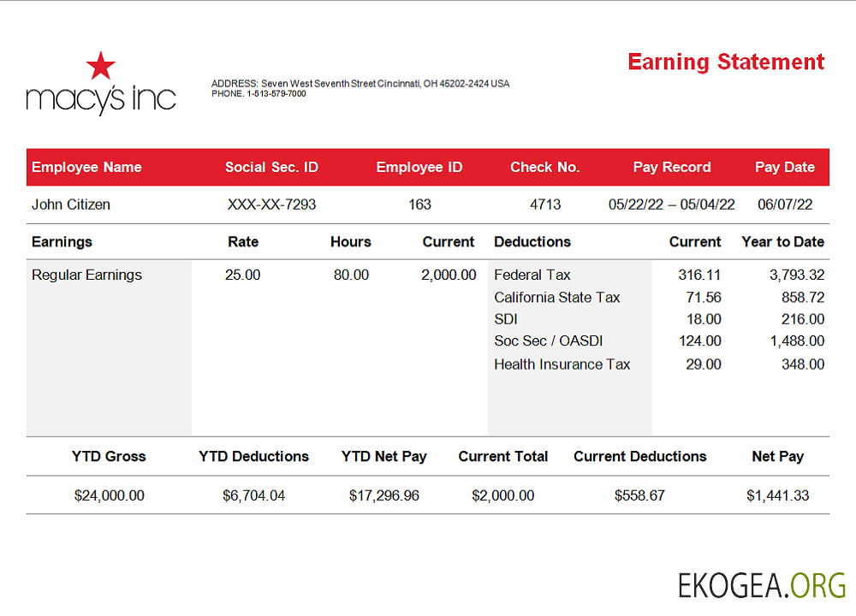Click the Health Insurance Tax label
This screenshot has width=856, height=616.
click(x=562, y=364)
